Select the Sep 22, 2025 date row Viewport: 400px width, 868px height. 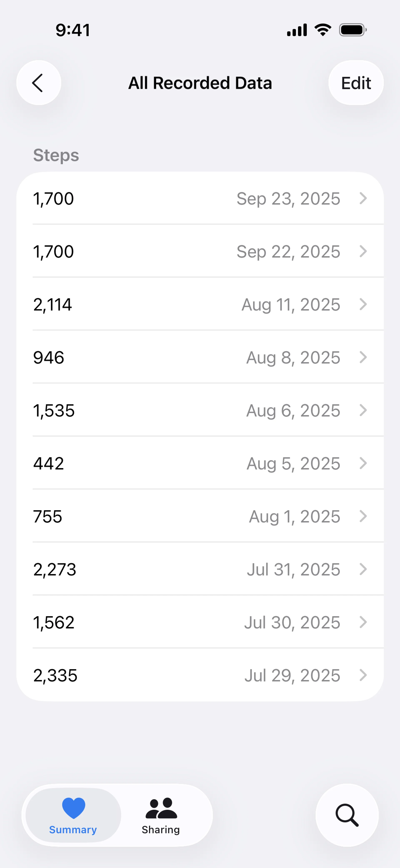200,251
